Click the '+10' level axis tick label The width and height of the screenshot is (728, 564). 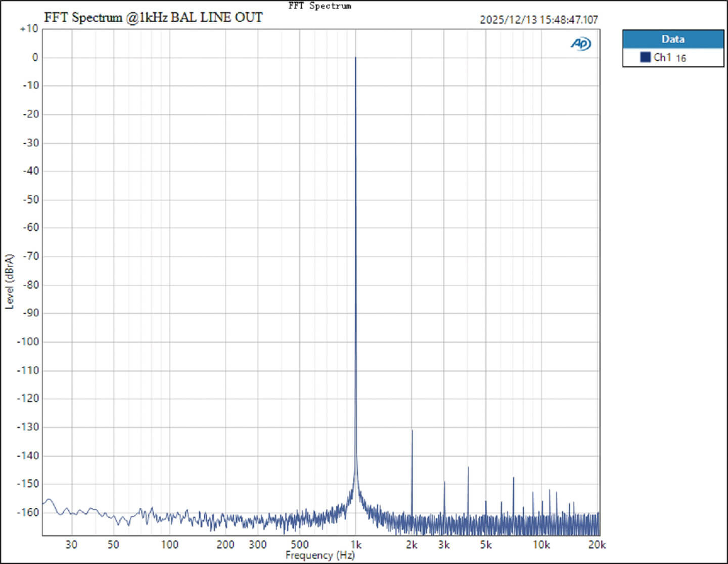[x=29, y=29]
